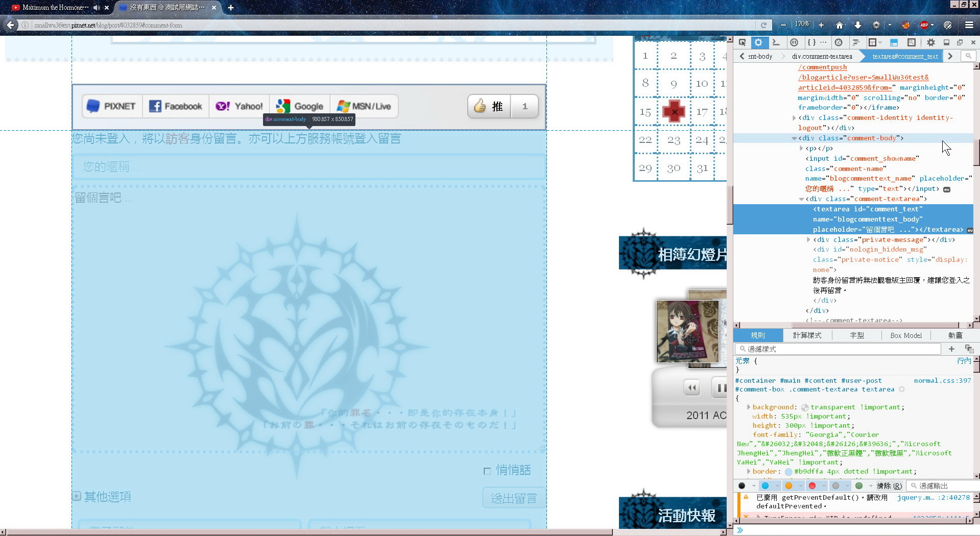Toggle the gray security log filter
Screen dimensions: 980x536
pos(835,485)
